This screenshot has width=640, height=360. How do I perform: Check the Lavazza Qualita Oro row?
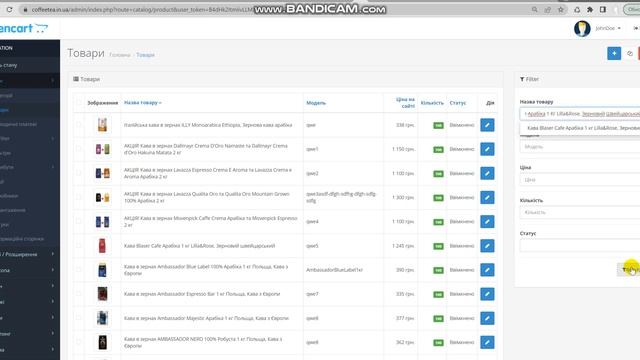tap(79, 198)
